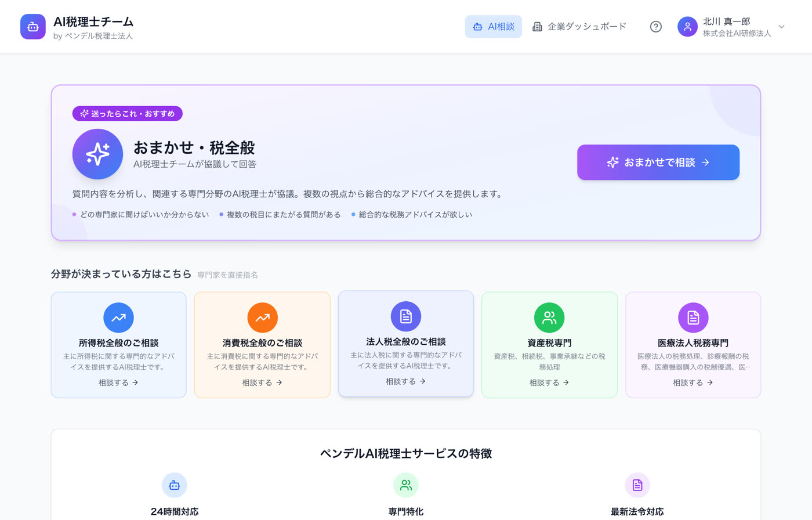This screenshot has width=812, height=520.
Task: Click the purple 医療法人税務専門 document icon
Action: pyautogui.click(x=693, y=317)
